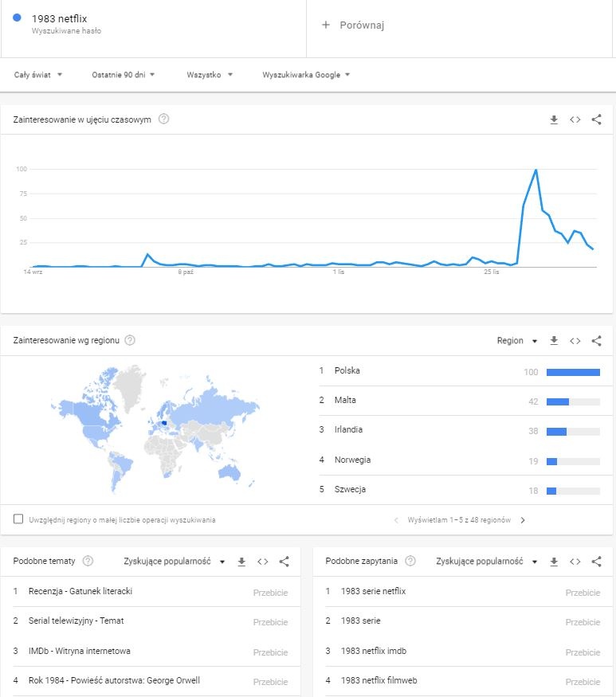The image size is (616, 697).
Task: Open the Region view selector dropdown
Action: (x=517, y=340)
